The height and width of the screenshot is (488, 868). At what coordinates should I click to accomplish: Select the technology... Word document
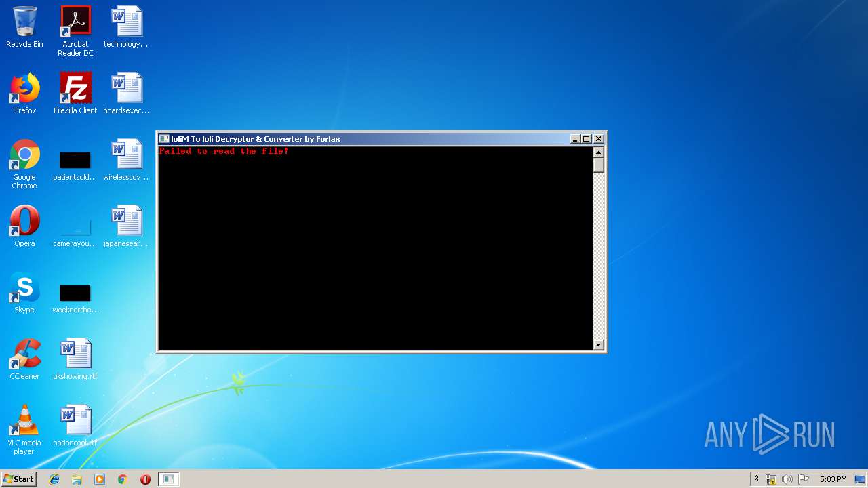(x=126, y=27)
